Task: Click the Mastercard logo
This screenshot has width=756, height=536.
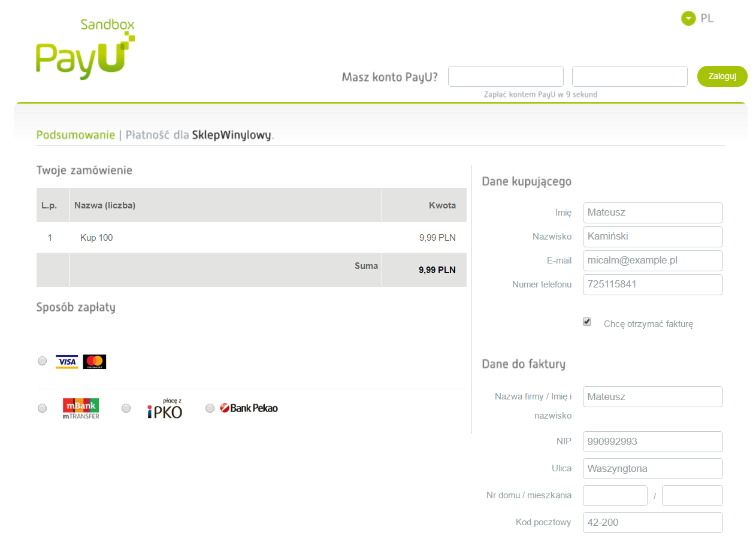Action: 94,362
